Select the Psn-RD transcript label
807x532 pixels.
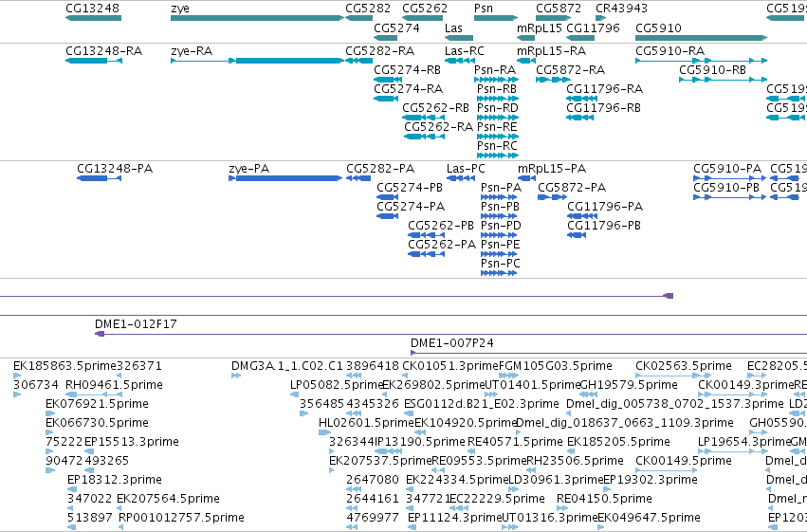click(498, 108)
